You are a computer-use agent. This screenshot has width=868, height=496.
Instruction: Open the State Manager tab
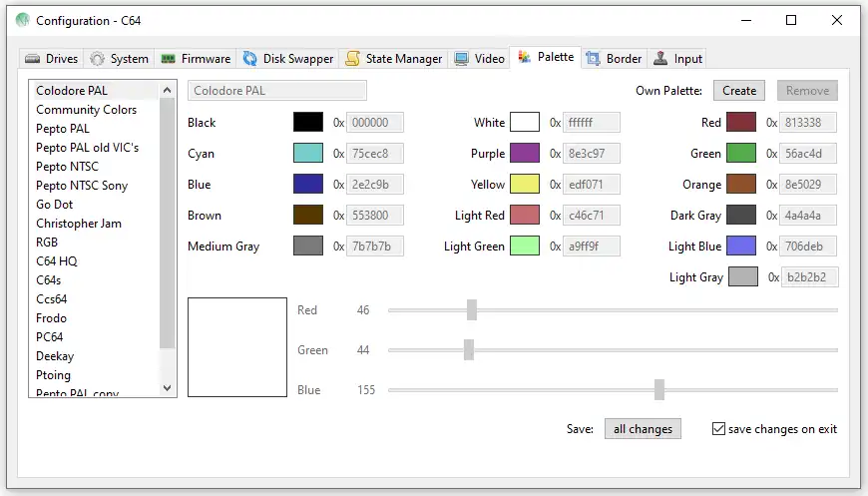pyautogui.click(x=393, y=59)
